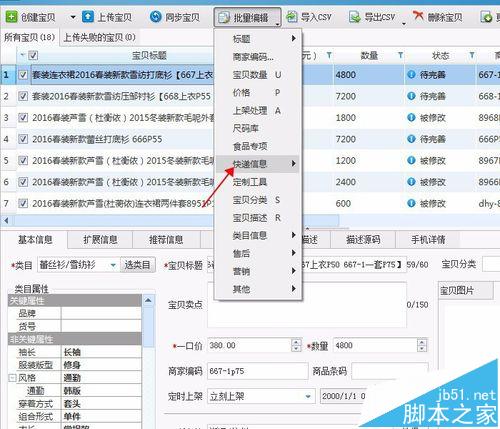This screenshot has width=500, height=429.
Task: Click the status info icon in row 7
Action: 411,203
